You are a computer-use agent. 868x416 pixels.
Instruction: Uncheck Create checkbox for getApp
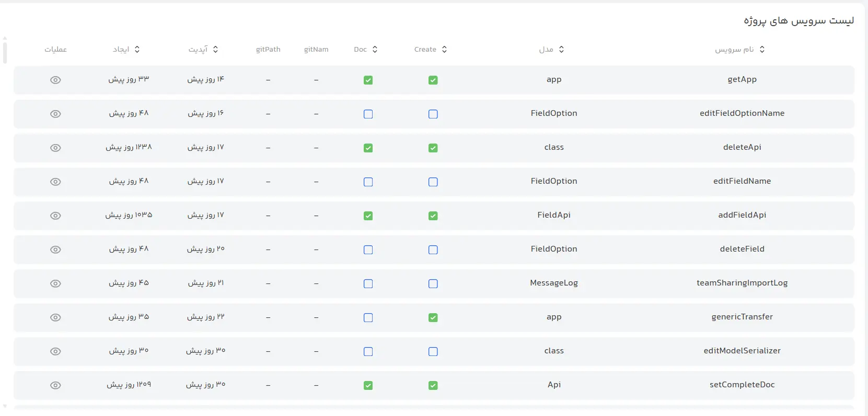pyautogui.click(x=433, y=80)
